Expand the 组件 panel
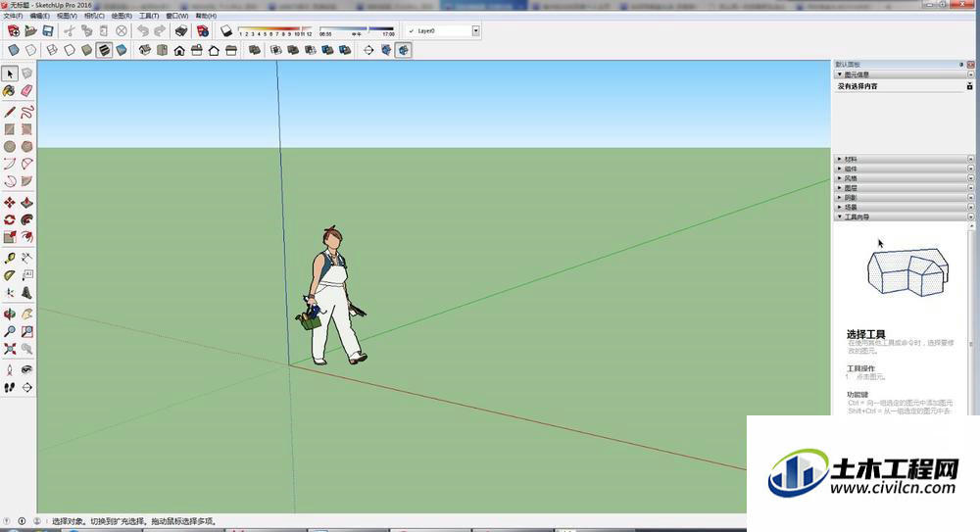Screen dimensions: 980x532 (904, 169)
